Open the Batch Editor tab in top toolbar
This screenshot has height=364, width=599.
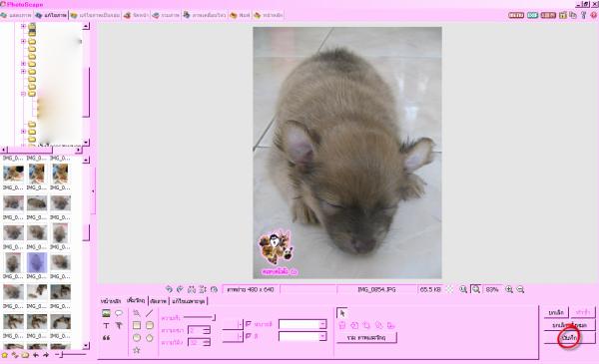click(96, 15)
